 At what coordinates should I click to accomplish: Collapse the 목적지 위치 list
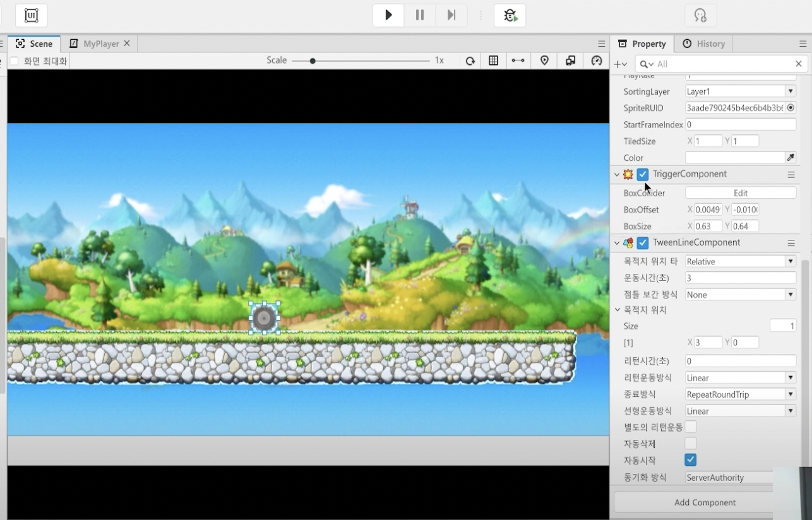(618, 310)
